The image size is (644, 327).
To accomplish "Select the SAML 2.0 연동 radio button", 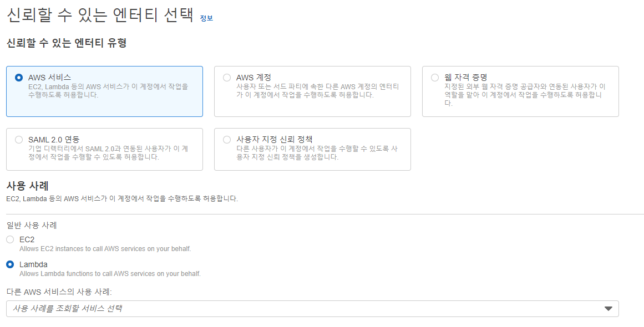I will [x=19, y=140].
